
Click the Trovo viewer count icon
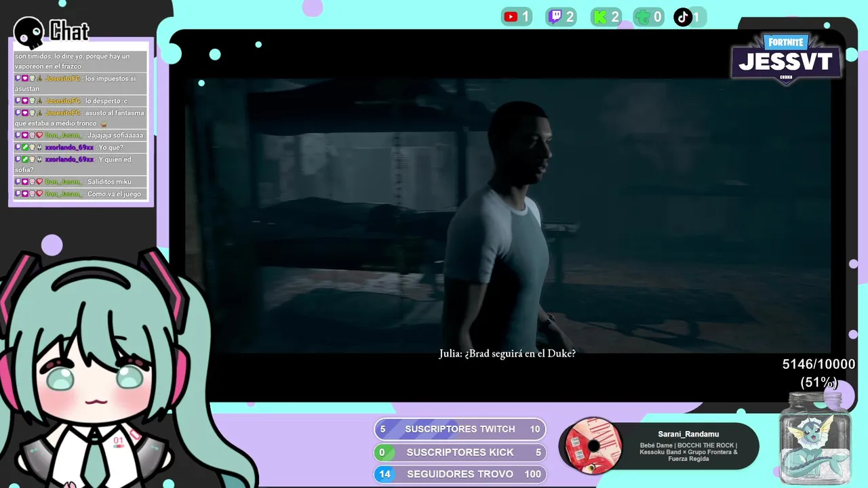coord(642,17)
